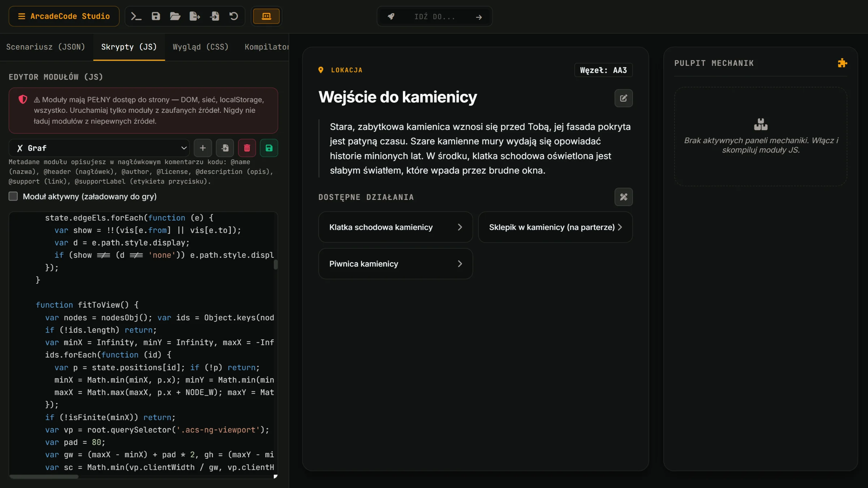The width and height of the screenshot is (868, 488).
Task: Click the red trash delete module button
Action: click(x=247, y=148)
